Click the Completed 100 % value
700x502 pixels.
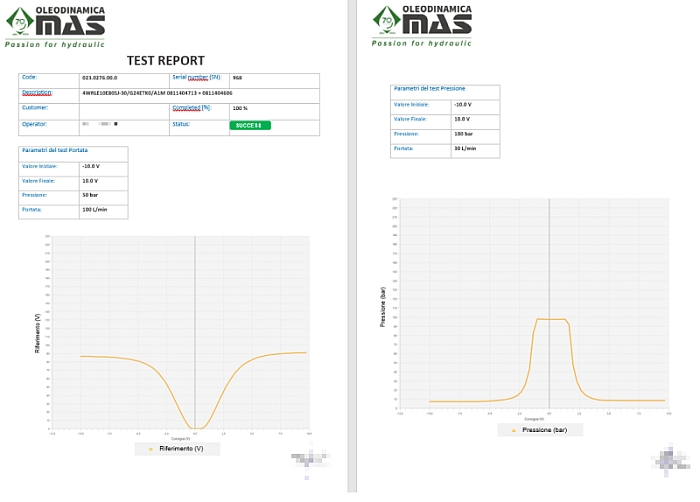240,108
